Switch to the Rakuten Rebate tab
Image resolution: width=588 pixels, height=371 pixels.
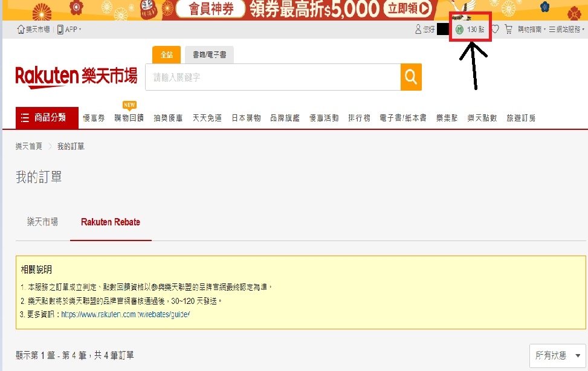pos(111,222)
